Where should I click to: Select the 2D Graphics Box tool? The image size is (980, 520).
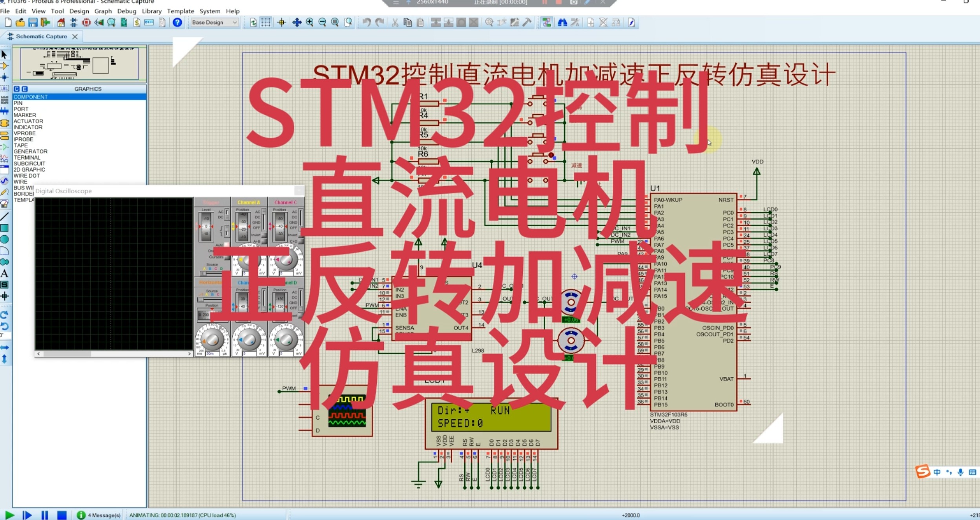[x=4, y=228]
